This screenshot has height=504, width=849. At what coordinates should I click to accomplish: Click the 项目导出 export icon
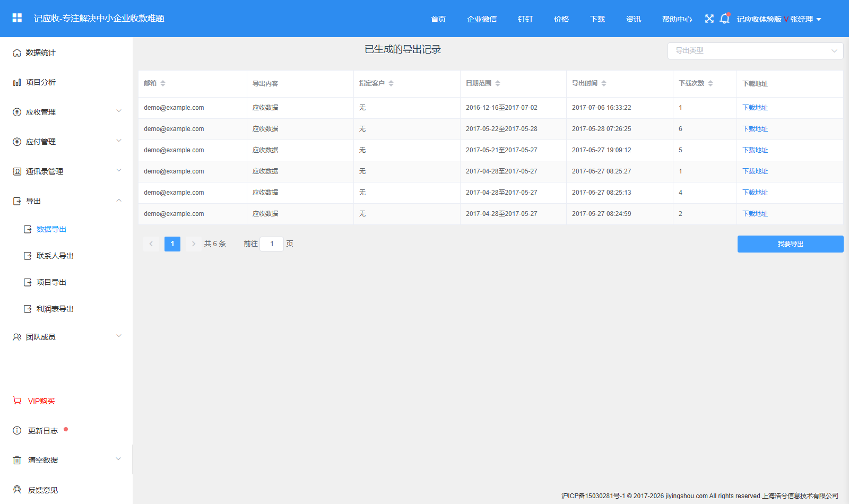click(28, 282)
